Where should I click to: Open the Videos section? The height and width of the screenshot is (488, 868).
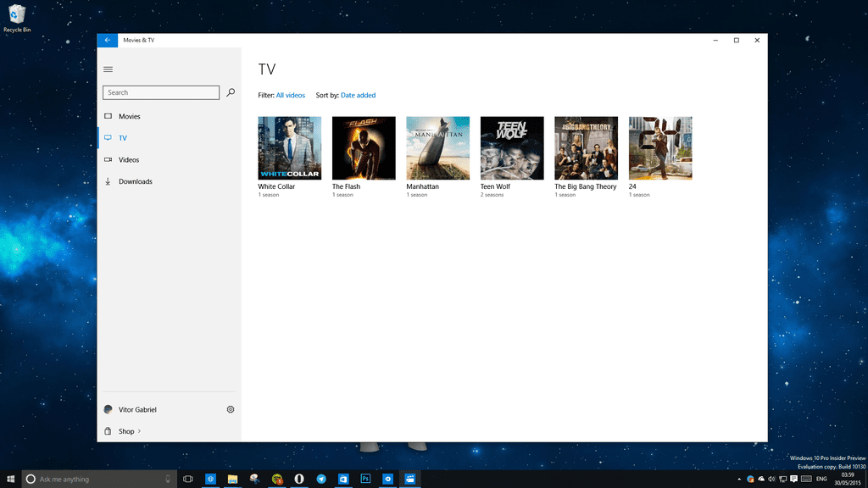tap(170, 160)
